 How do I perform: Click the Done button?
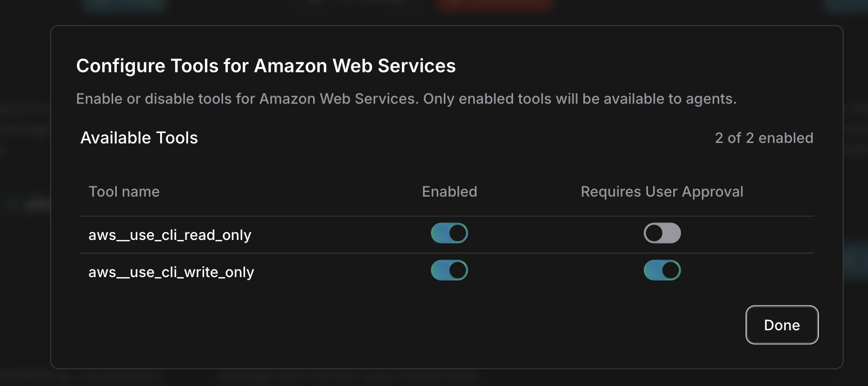tap(782, 325)
